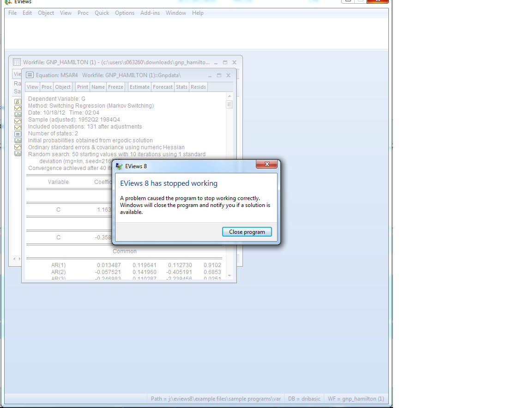The image size is (532, 408).
Task: Click the std error value 0.119641
Action: pos(145,265)
